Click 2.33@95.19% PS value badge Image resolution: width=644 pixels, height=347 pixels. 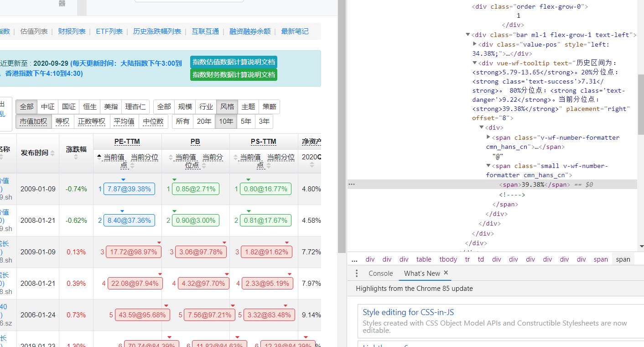tap(267, 283)
